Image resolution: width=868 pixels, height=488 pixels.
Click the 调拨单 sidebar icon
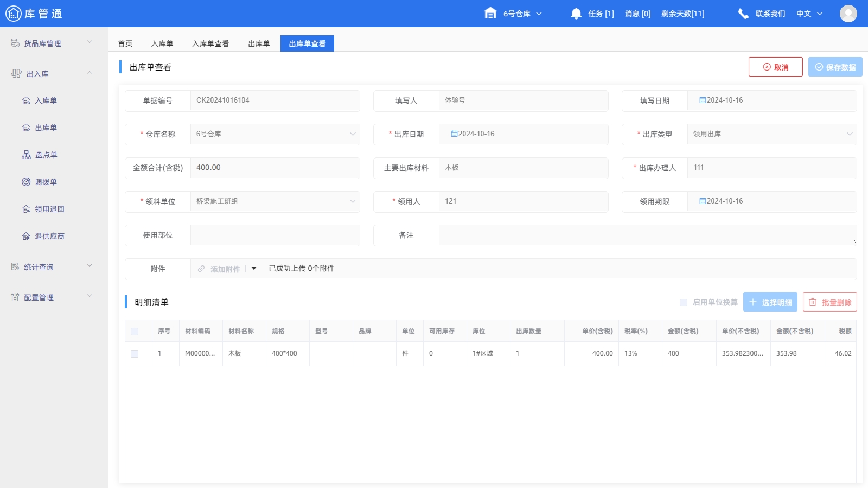pos(26,182)
